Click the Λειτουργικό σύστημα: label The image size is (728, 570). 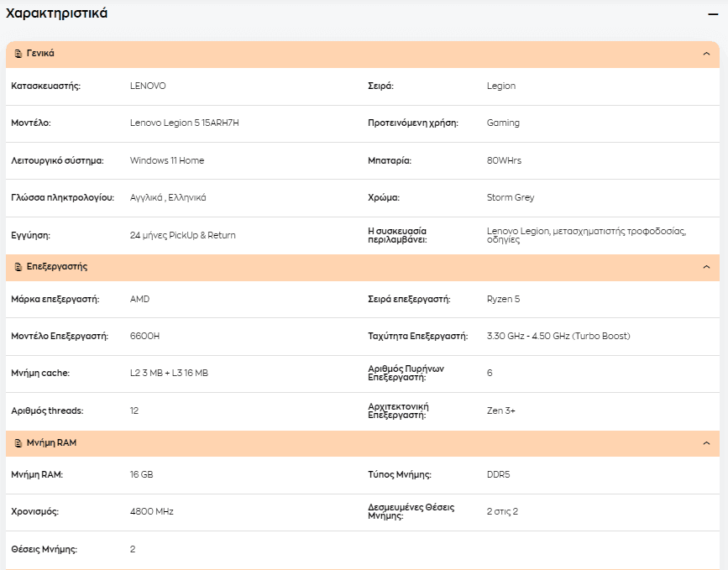pyautogui.click(x=58, y=160)
